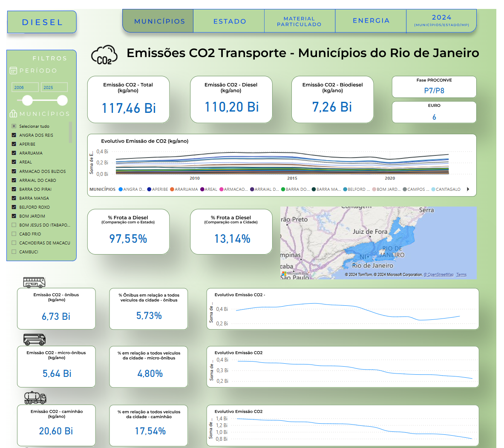
Task: Expand legend with the right arrow
Action: [468, 190]
